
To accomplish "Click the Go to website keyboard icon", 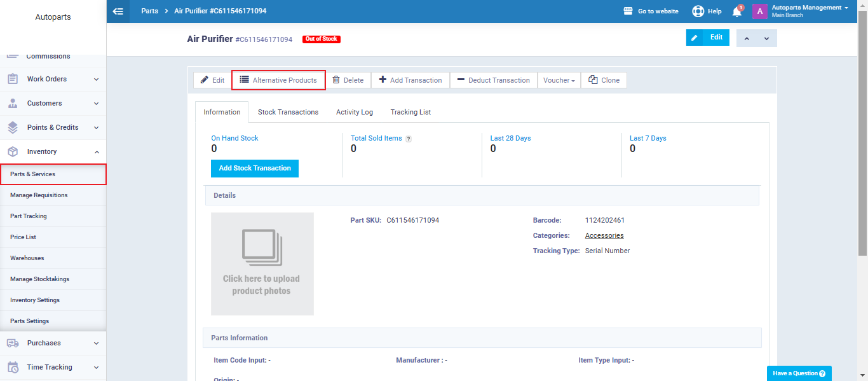I will coord(628,11).
